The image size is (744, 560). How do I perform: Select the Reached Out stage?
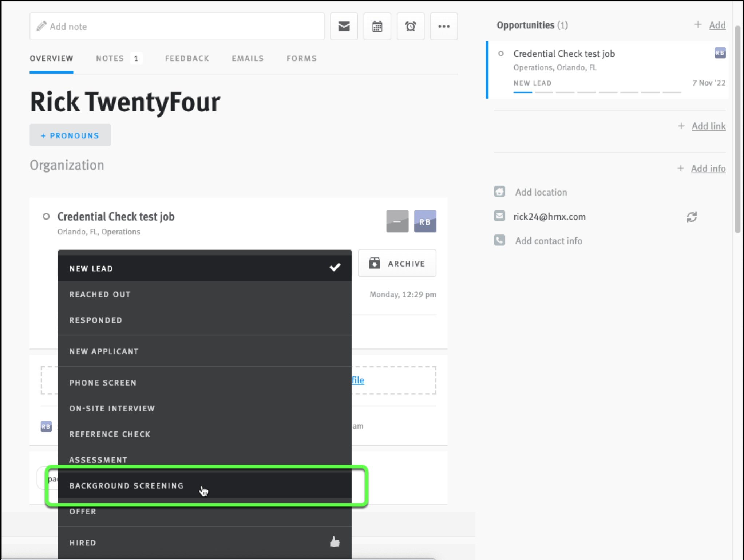click(205, 294)
